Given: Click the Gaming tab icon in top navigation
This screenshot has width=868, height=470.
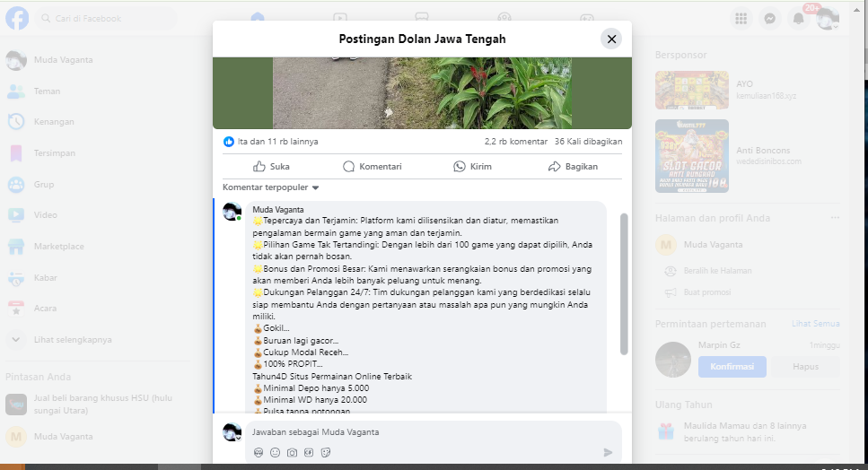Looking at the screenshot, I should 587,18.
